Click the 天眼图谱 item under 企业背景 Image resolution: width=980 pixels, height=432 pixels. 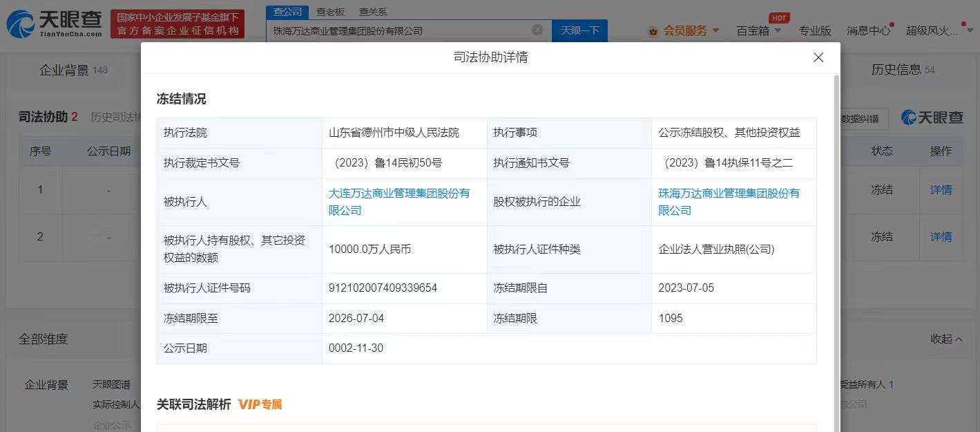pos(111,384)
